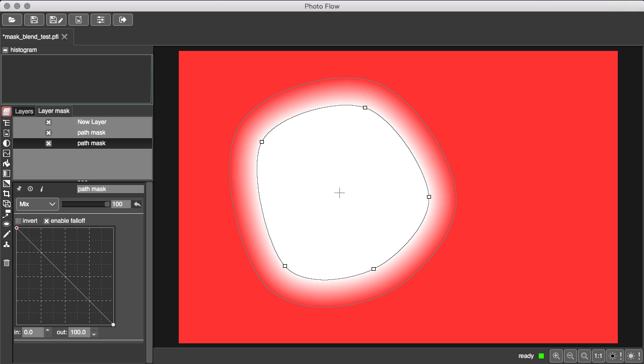Open the settings sliders icon in toolbar
Image resolution: width=644 pixels, height=364 pixels.
click(x=101, y=20)
